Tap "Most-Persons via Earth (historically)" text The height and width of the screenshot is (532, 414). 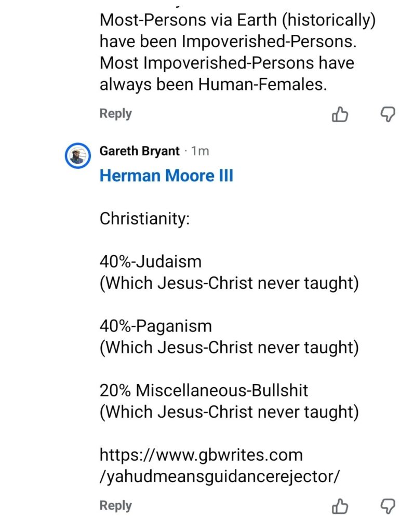(237, 20)
